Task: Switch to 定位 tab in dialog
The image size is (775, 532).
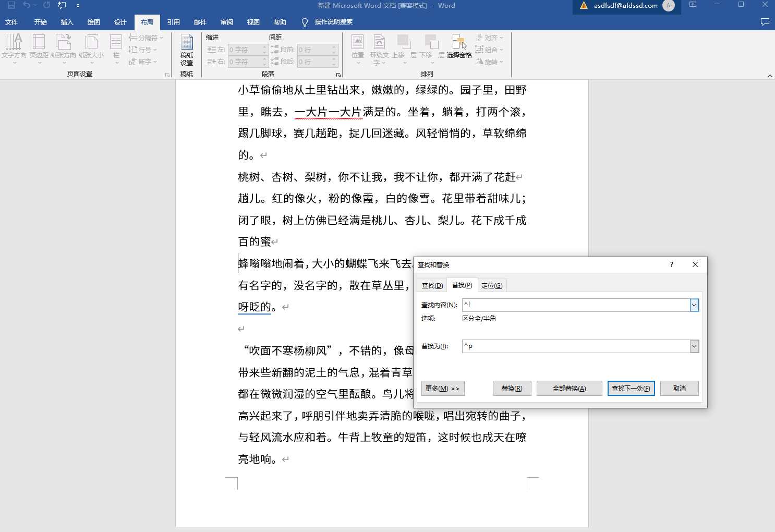Action: [x=492, y=285]
